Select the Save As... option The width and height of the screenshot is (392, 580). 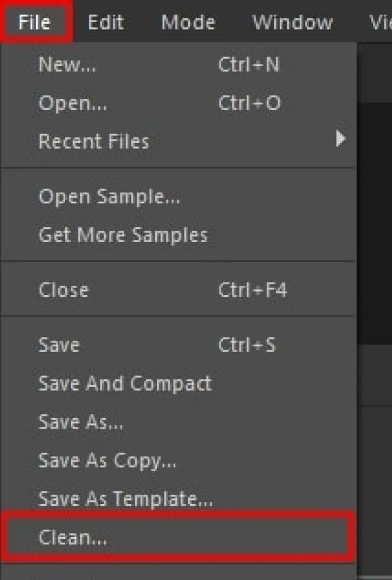80,422
